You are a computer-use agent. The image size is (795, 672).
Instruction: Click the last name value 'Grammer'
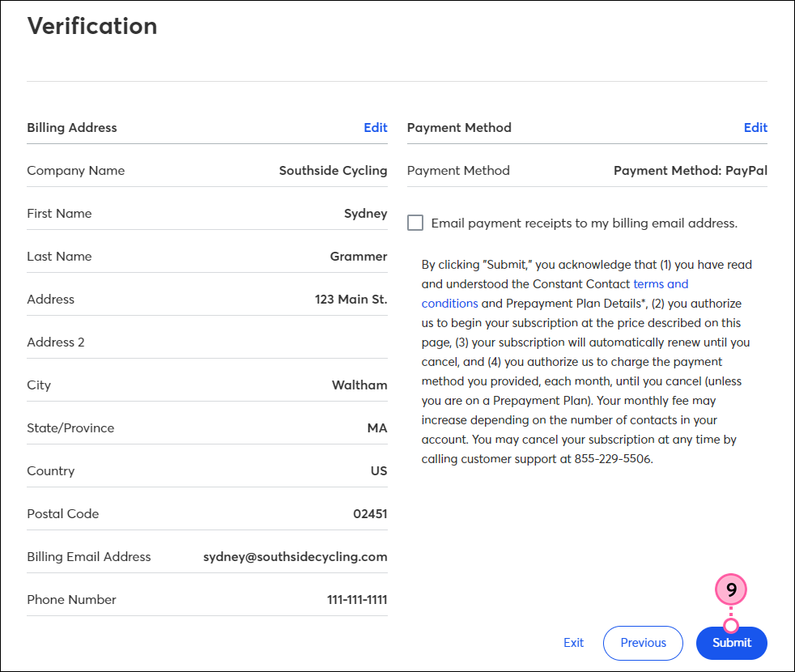tap(359, 256)
